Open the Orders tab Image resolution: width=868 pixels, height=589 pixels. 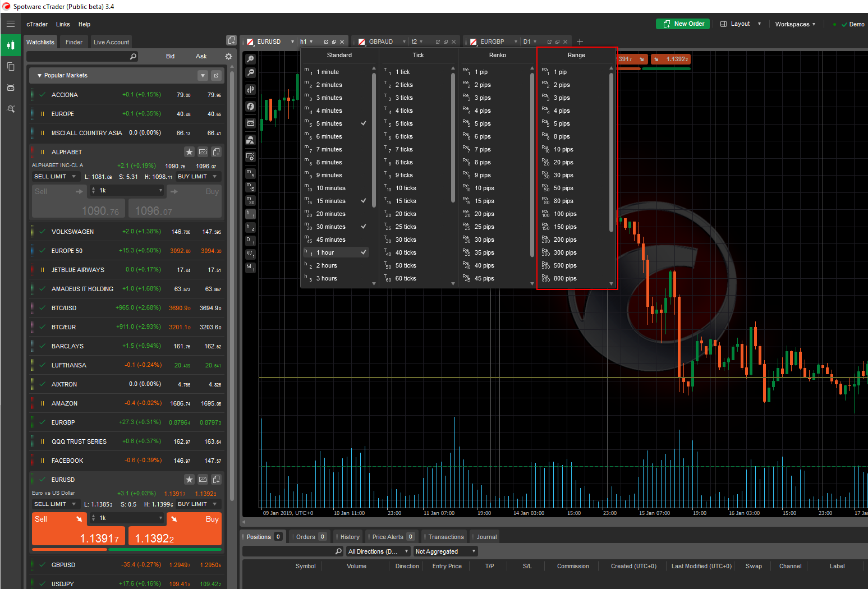(309, 537)
